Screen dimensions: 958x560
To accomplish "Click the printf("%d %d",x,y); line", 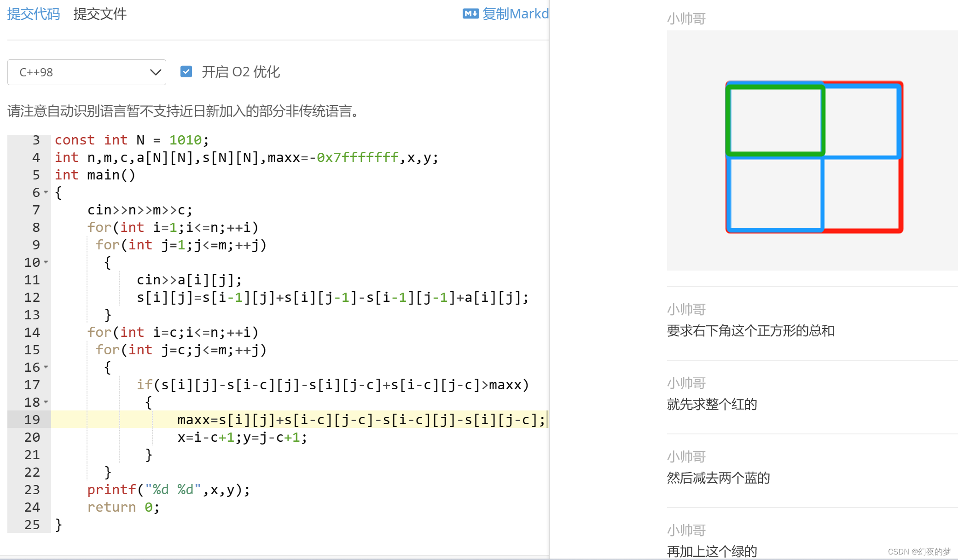I will click(168, 490).
